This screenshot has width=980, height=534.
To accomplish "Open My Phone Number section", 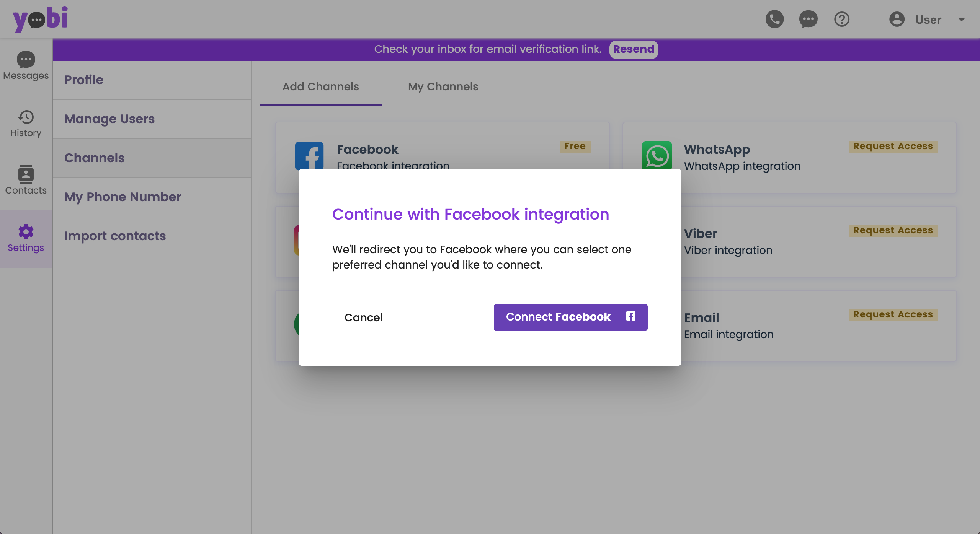I will coord(152,197).
